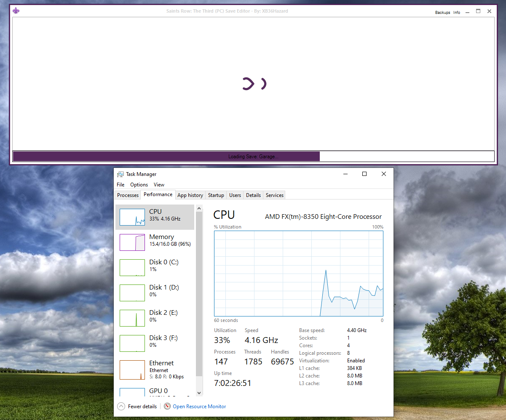Switch to the Processes tab
This screenshot has height=420, width=506.
click(x=128, y=195)
